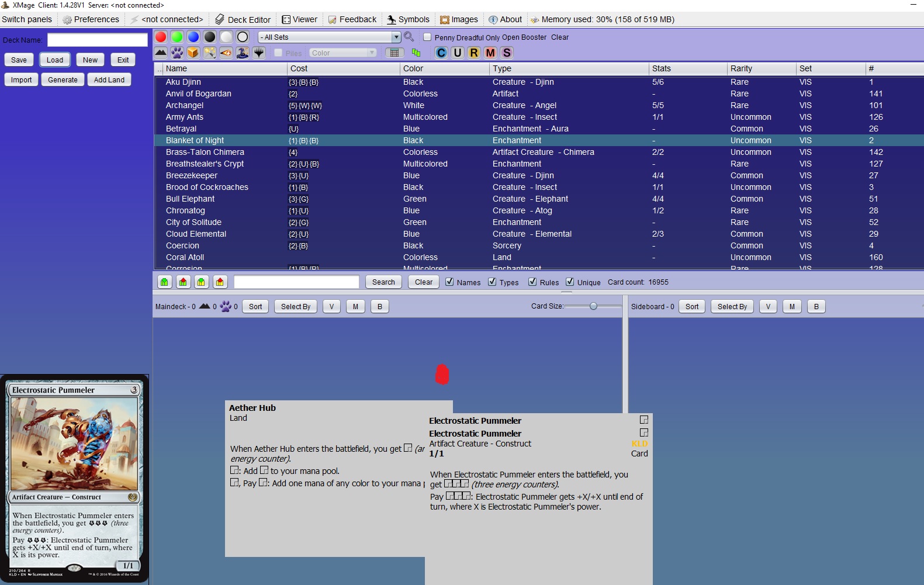Open Preferences from the top toolbar
This screenshot has height=585, width=924.
click(91, 19)
